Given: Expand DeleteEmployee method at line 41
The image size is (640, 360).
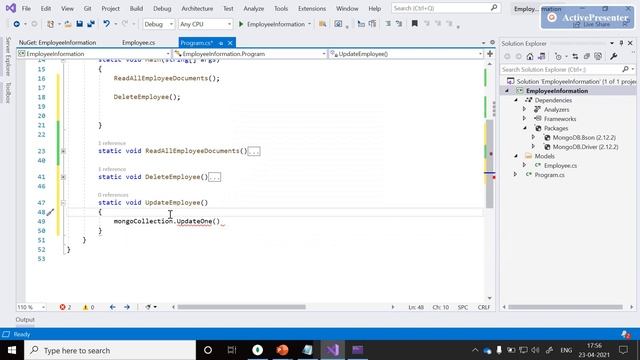Looking at the screenshot, I should coord(63,177).
